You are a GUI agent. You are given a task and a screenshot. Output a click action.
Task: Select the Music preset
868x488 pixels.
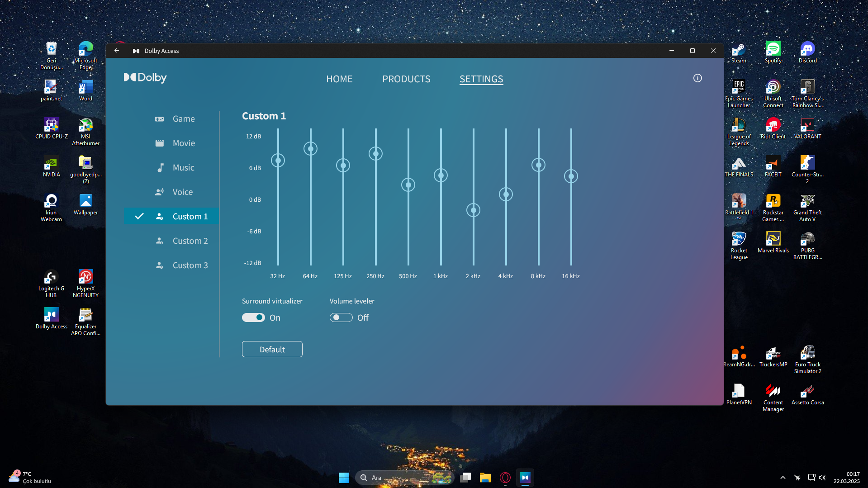pos(171,168)
